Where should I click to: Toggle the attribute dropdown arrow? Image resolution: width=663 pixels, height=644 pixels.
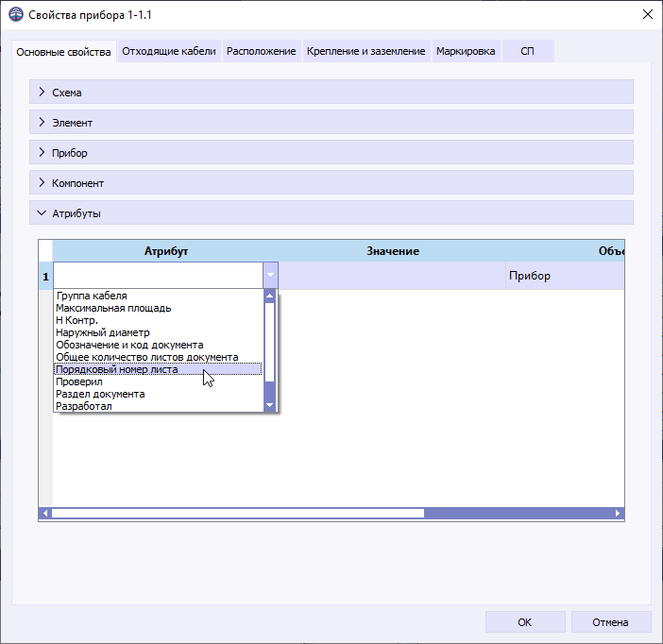pos(271,276)
